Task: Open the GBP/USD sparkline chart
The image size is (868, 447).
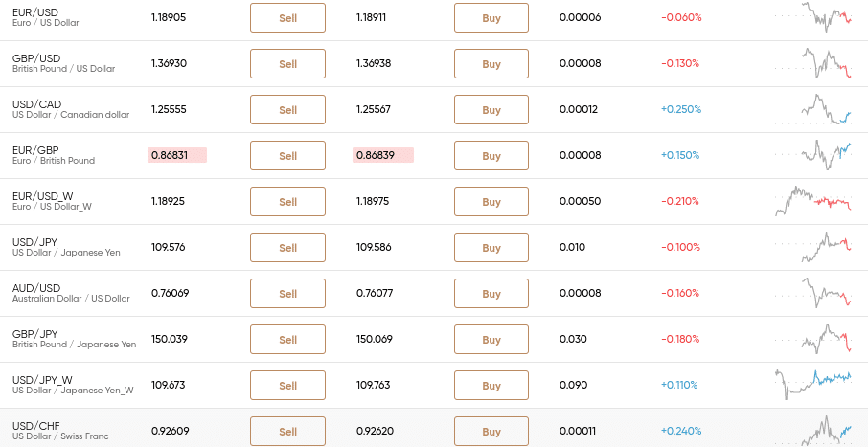Action: (813, 63)
